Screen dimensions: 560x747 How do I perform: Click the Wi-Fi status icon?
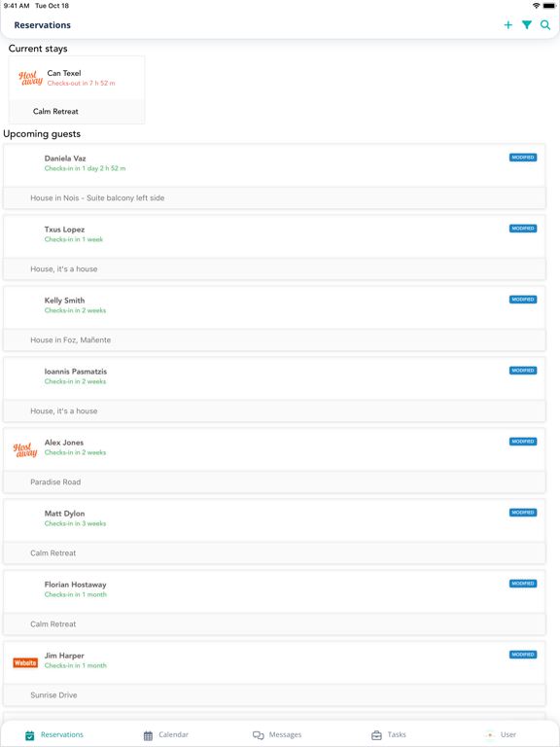pos(537,6)
